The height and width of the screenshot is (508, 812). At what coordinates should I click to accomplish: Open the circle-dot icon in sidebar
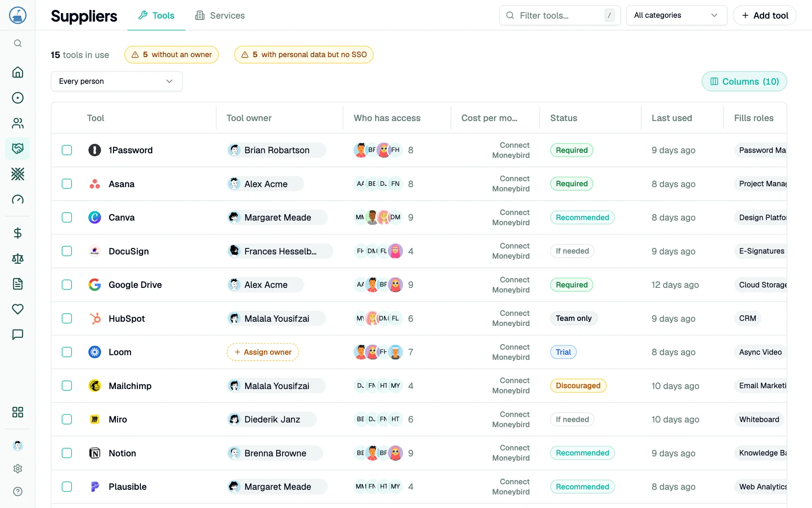(18, 98)
